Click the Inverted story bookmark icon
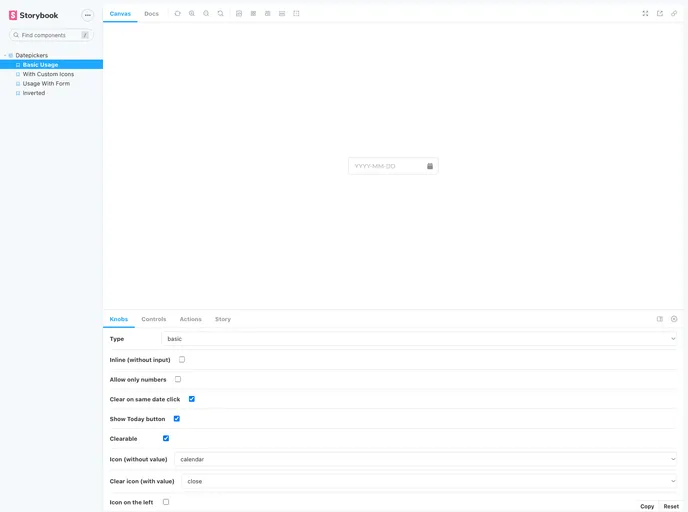This screenshot has width=688, height=512. [18, 93]
